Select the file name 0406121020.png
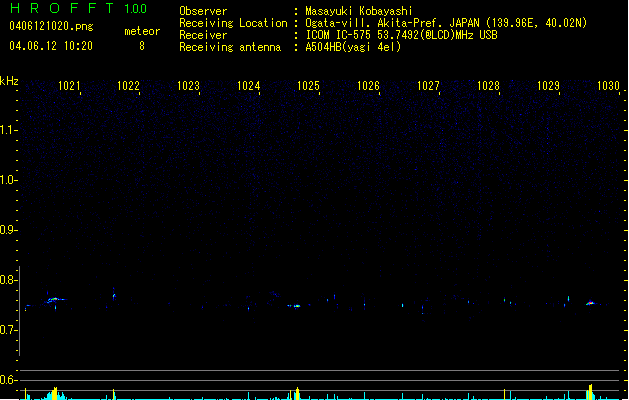629x400 pixels. [x=51, y=26]
